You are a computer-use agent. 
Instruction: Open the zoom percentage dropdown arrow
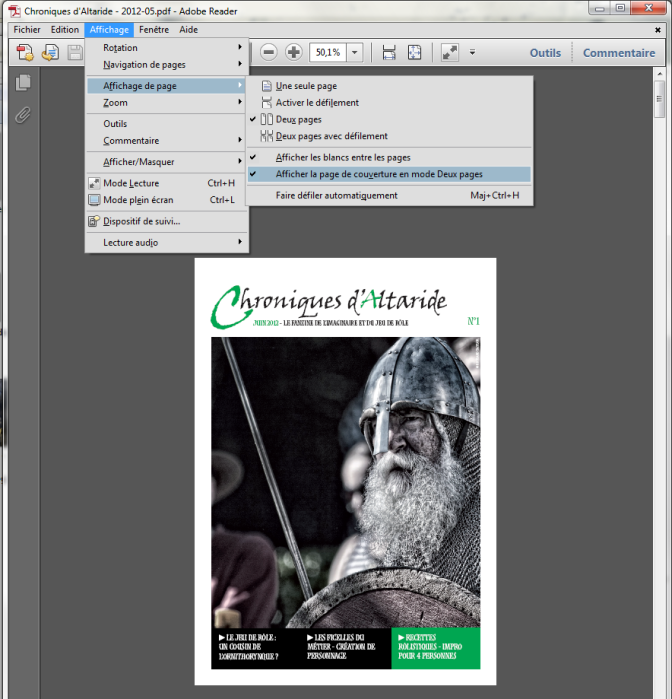click(x=355, y=52)
